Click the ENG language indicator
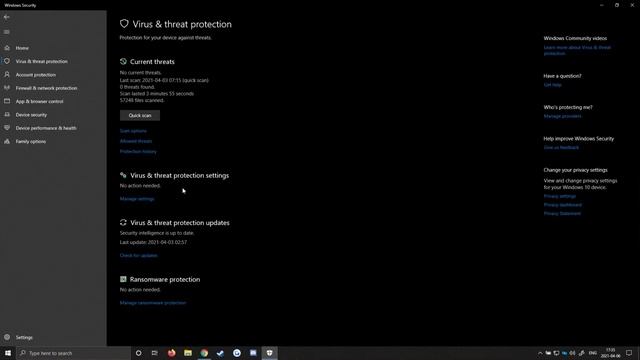The height and width of the screenshot is (360, 640). pyautogui.click(x=593, y=353)
